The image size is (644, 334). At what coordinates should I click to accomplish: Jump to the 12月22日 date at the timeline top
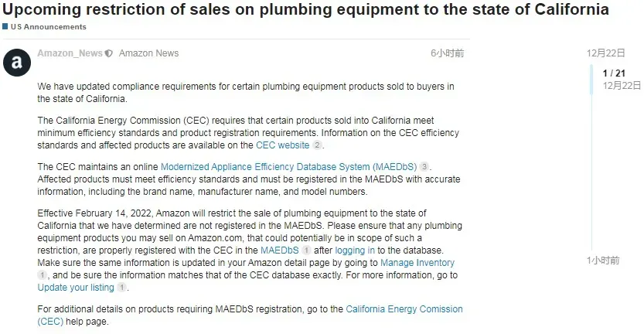point(606,53)
